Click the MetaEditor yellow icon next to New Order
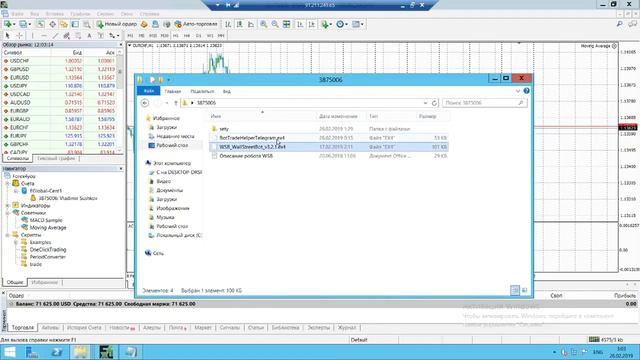Screen dimensions: 640x360 tap(144, 24)
